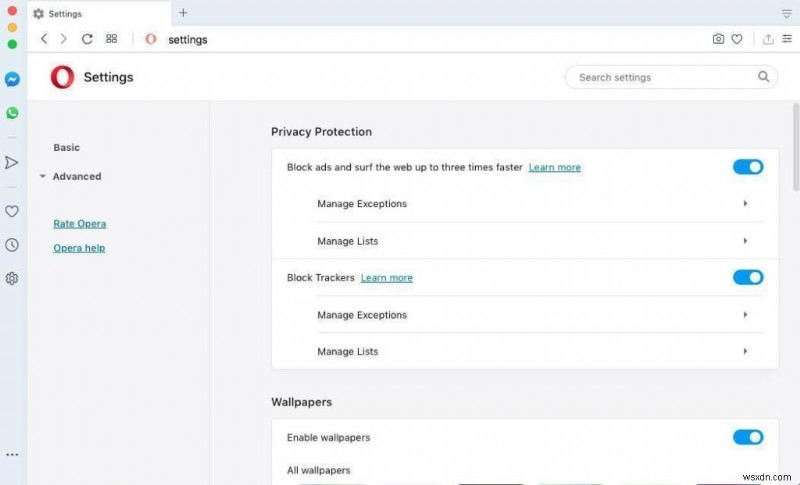The width and height of the screenshot is (800, 485).
Task: Open WhatsApp from the sidebar
Action: (x=12, y=113)
